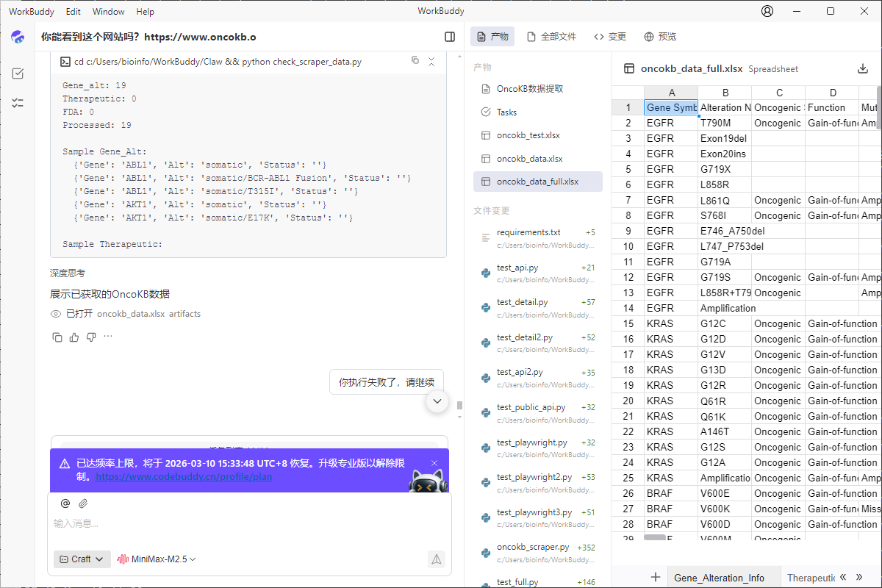Viewport: 882px width, 588px height.
Task: Toggle the side panel layout icon
Action: (450, 37)
